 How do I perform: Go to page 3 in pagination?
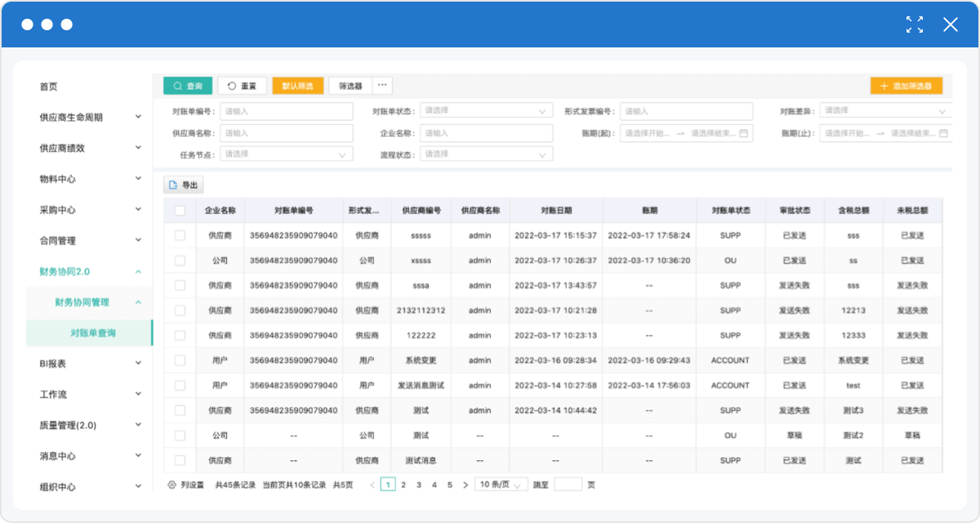[x=418, y=485]
